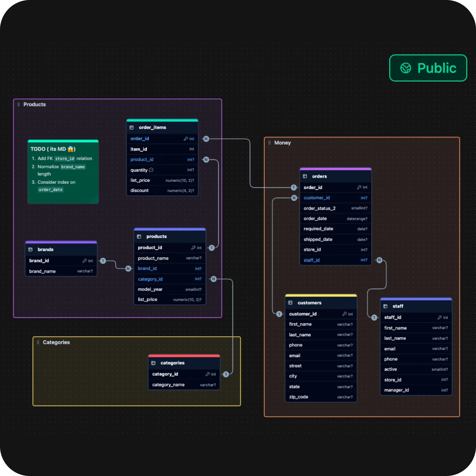476x476 pixels.
Task: Click the brand_name row in brands
Action: [x=61, y=271]
